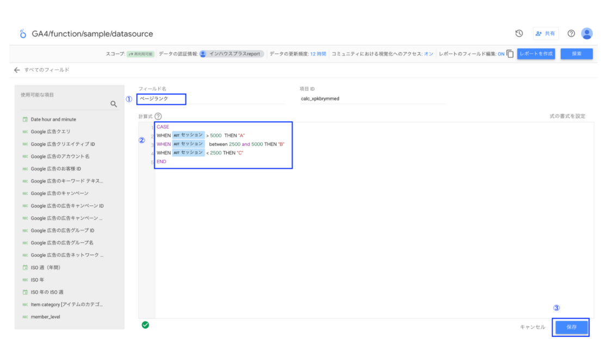Click the copy data source icon
The image size is (607, 364).
(510, 54)
